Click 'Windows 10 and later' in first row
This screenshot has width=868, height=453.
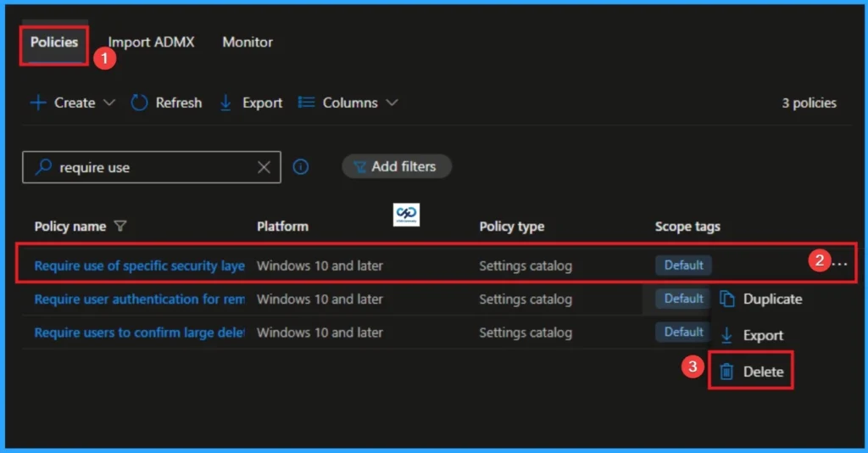point(320,266)
